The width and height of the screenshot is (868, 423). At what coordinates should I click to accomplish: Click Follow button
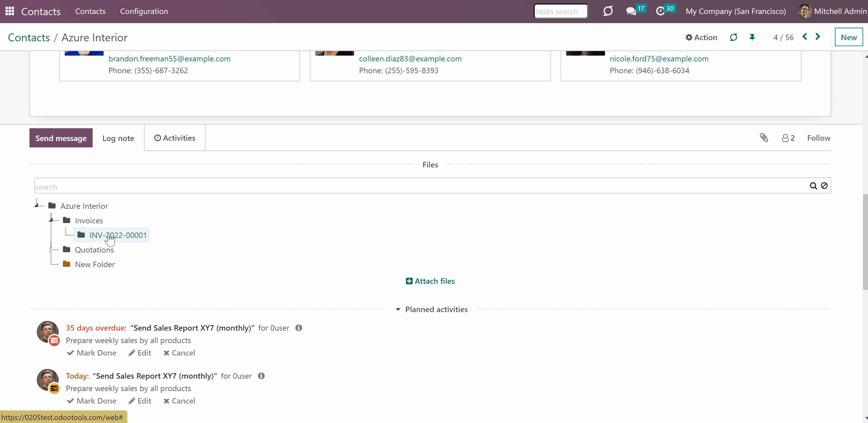tap(818, 138)
